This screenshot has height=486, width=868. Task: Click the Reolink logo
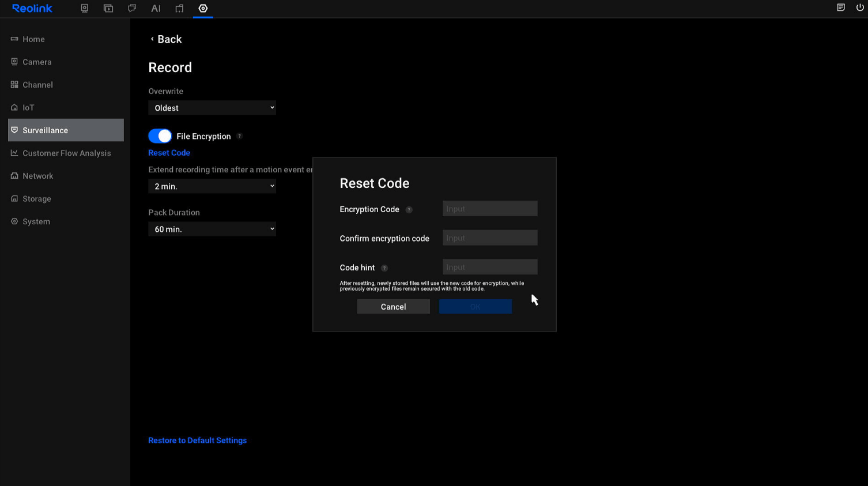[x=32, y=8]
